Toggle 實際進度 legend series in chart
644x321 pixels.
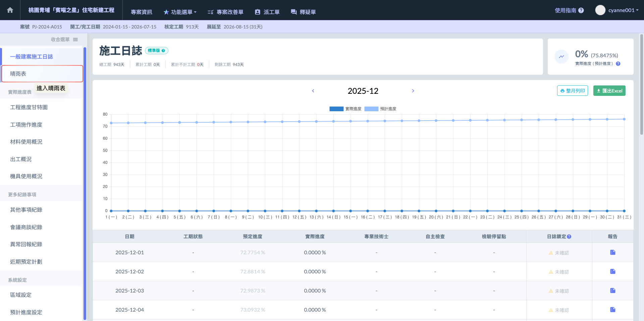[336, 109]
